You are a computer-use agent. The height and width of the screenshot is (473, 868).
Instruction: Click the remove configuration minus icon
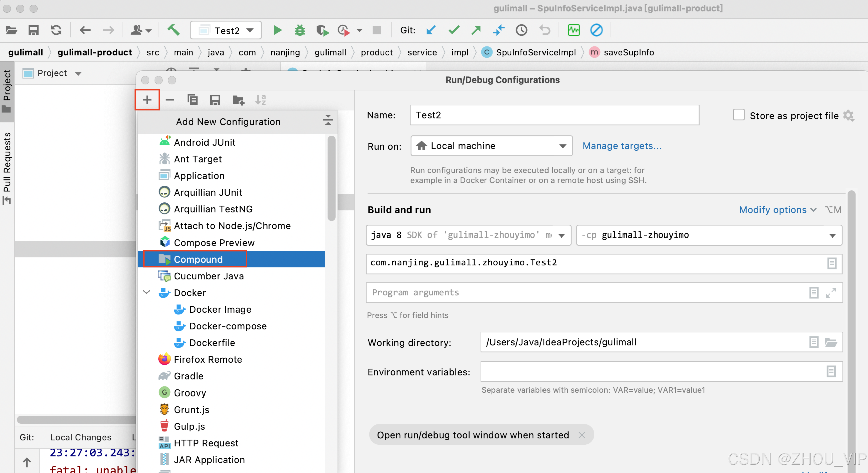click(170, 100)
